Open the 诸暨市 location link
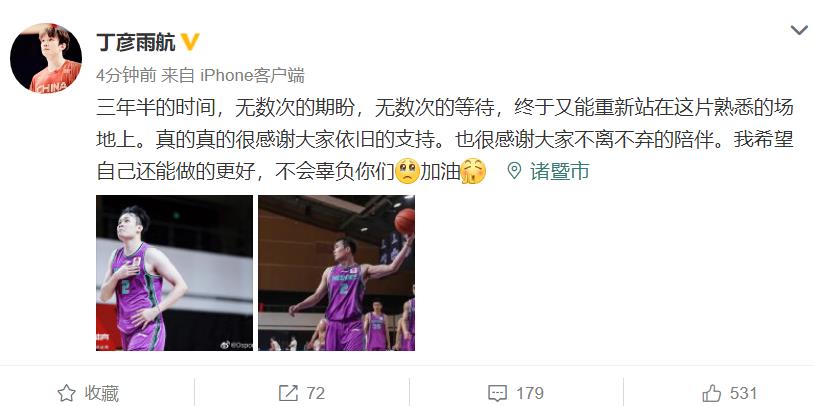Image resolution: width=814 pixels, height=406 pixels. coord(560,171)
